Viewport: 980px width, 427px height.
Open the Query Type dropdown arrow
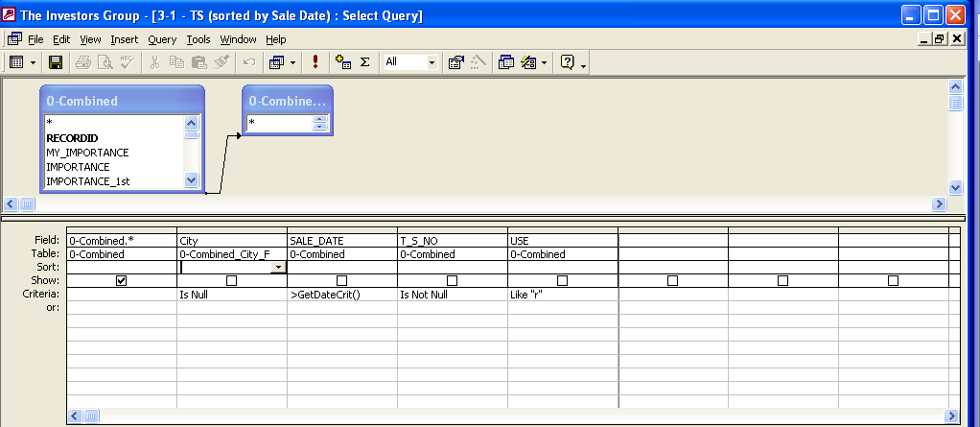point(293,62)
